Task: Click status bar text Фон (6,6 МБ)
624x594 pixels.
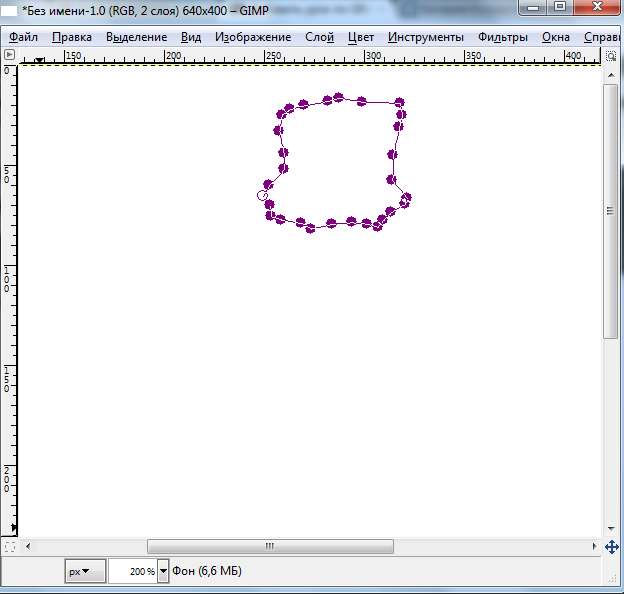Action: point(207,571)
